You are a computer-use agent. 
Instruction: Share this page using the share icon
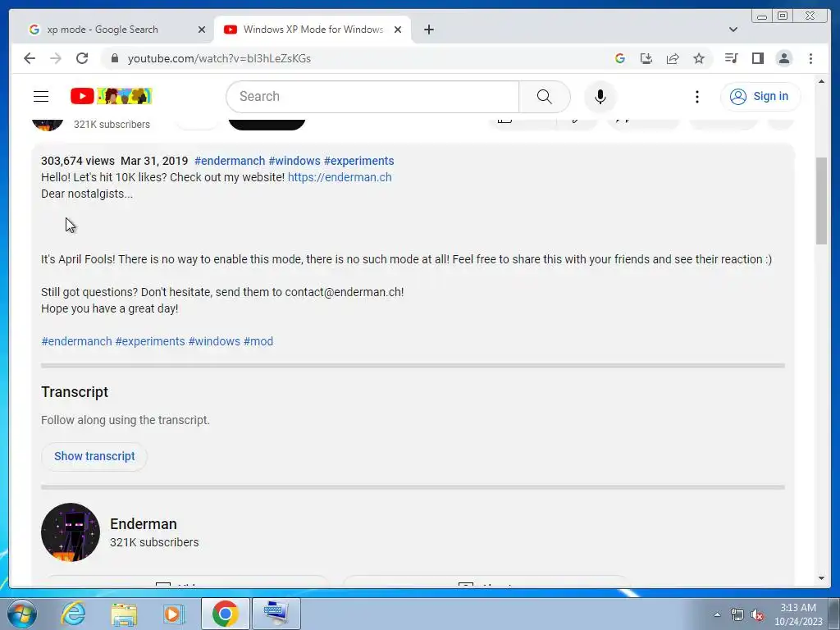point(673,58)
